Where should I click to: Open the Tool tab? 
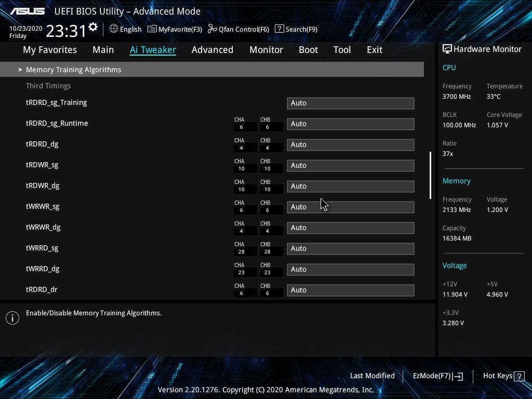pyautogui.click(x=342, y=50)
